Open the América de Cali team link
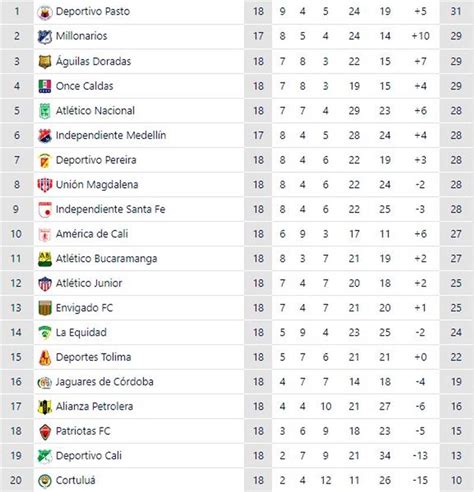Viewport: 474px width, 492px height. [x=92, y=234]
